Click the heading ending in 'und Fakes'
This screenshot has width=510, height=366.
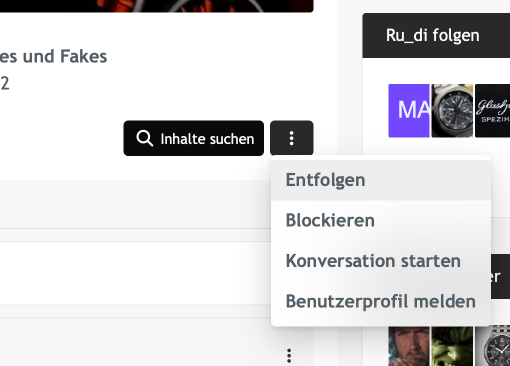point(53,56)
